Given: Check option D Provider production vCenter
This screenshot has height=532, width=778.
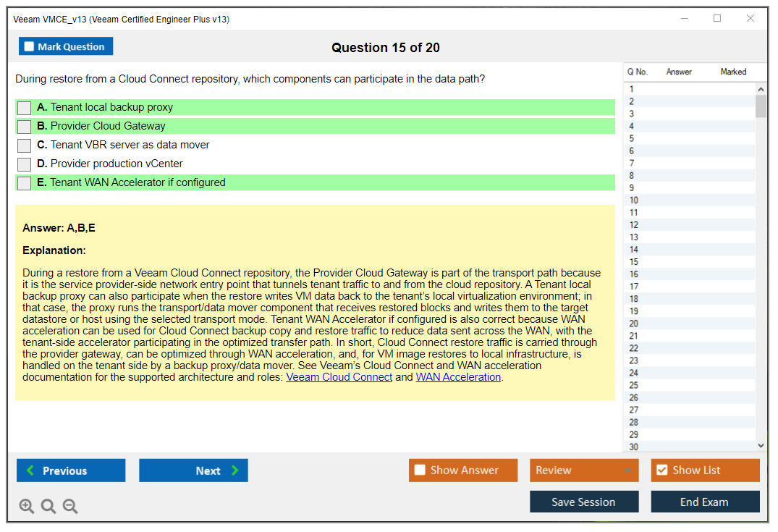Looking at the screenshot, I should pyautogui.click(x=25, y=164).
